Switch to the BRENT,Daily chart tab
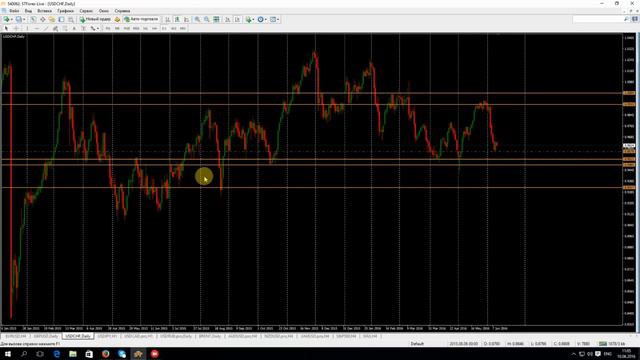The image size is (640, 360). click(x=210, y=336)
